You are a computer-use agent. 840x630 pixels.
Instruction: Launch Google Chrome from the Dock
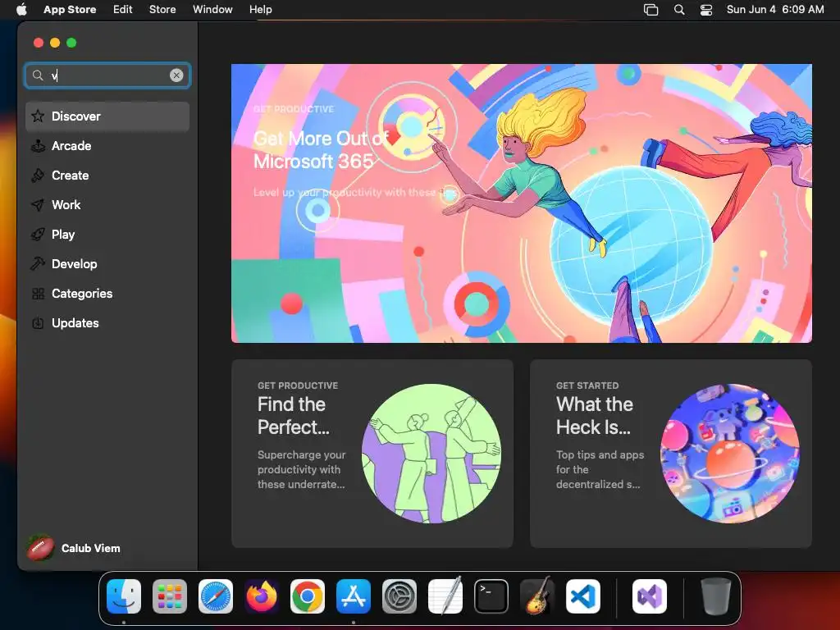click(308, 596)
